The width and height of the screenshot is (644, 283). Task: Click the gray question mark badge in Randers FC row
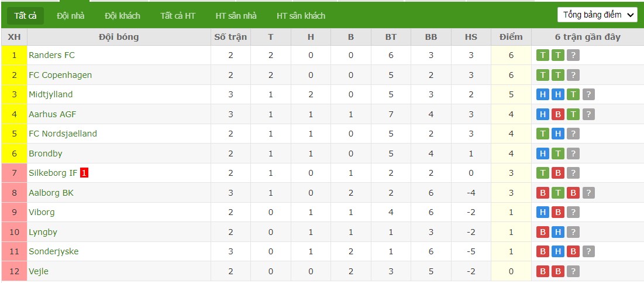coord(573,55)
